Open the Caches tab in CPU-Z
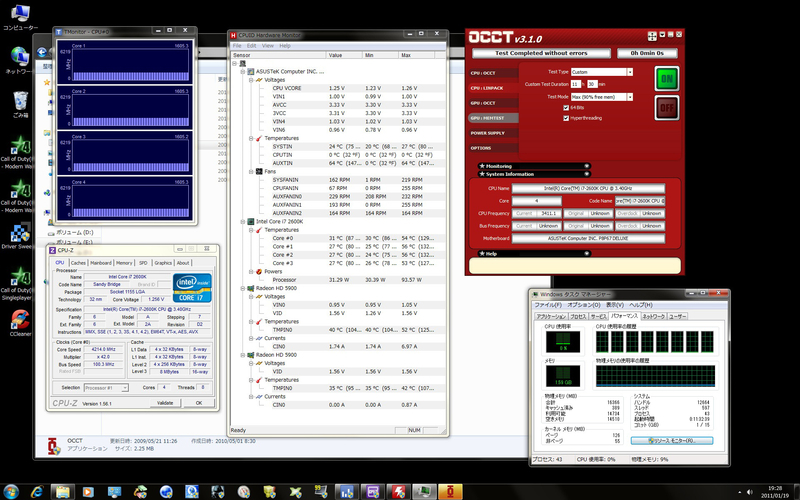This screenshot has height=500, width=800. pos(78,263)
